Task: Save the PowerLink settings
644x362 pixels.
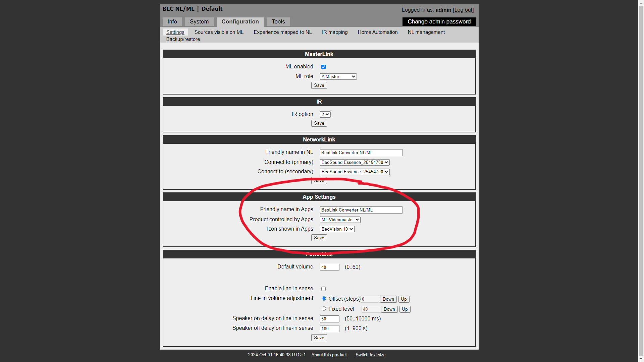Action: pyautogui.click(x=319, y=338)
